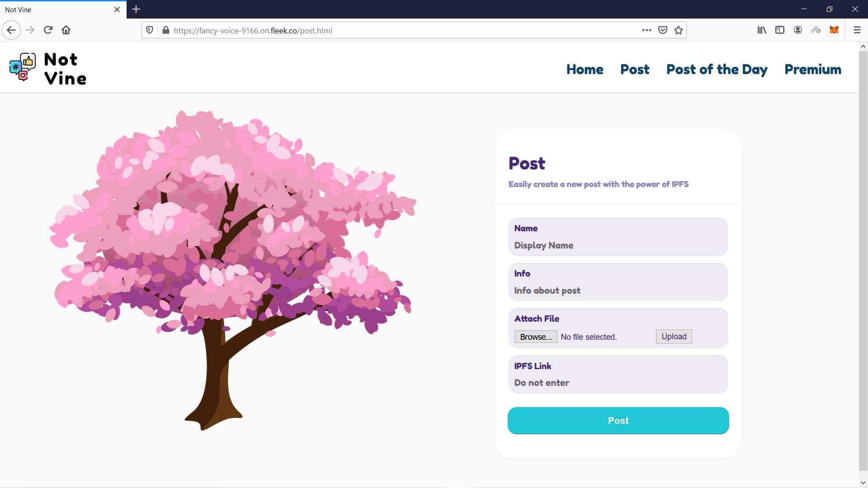Open Post of the Day page

point(717,70)
